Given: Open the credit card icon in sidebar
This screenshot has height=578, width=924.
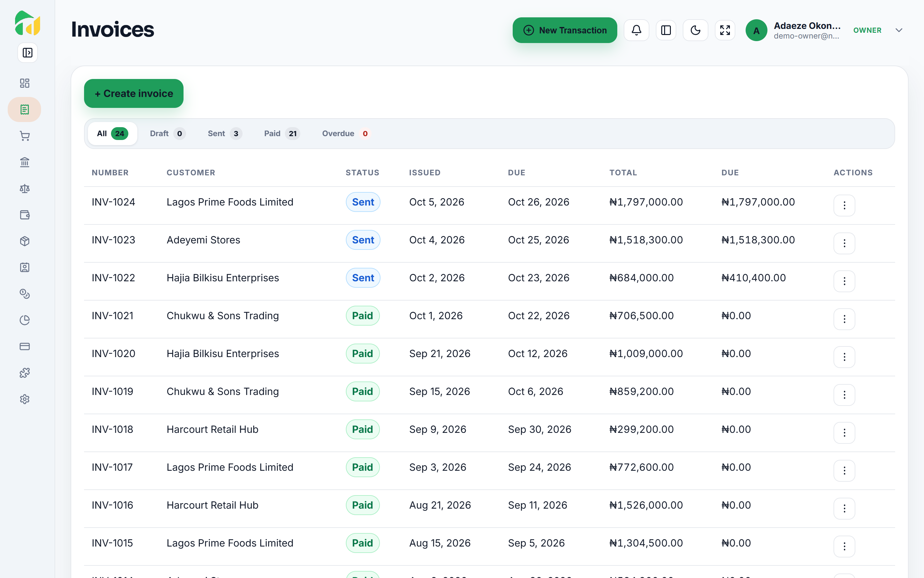Looking at the screenshot, I should pyautogui.click(x=25, y=346).
